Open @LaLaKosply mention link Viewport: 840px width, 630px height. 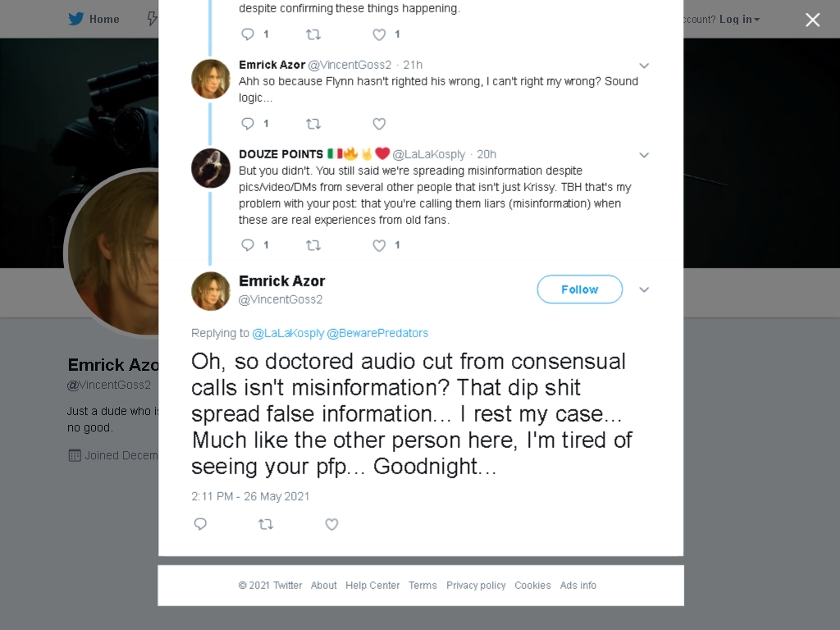[x=288, y=333]
